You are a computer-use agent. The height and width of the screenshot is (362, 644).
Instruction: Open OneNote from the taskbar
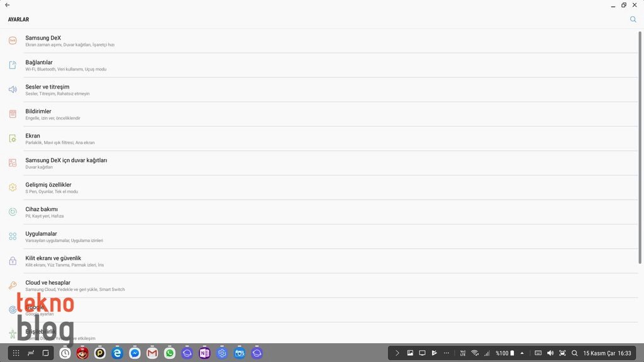point(204,353)
